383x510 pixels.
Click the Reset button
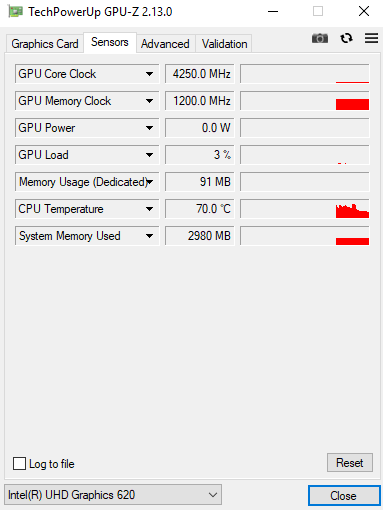click(350, 463)
